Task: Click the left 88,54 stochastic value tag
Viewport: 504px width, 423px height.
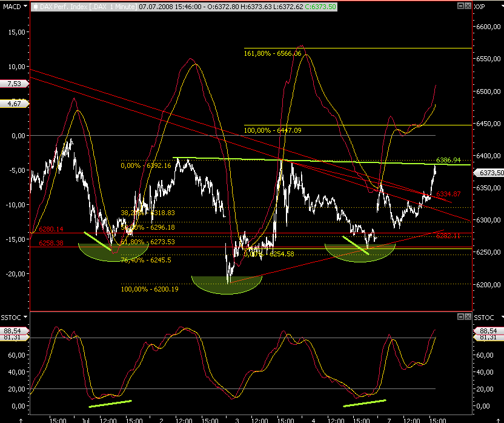Action: [x=14, y=331]
